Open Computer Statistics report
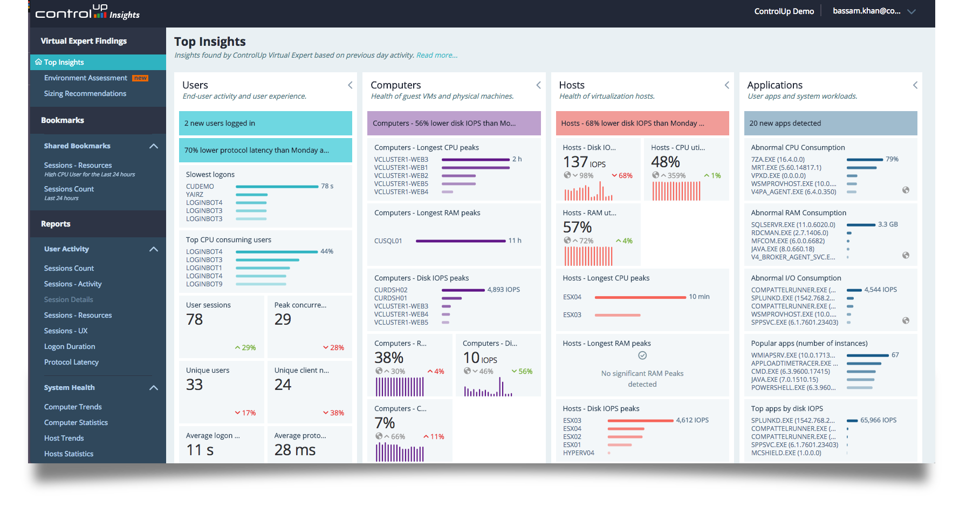Image resolution: width=980 pixels, height=507 pixels. point(76,423)
